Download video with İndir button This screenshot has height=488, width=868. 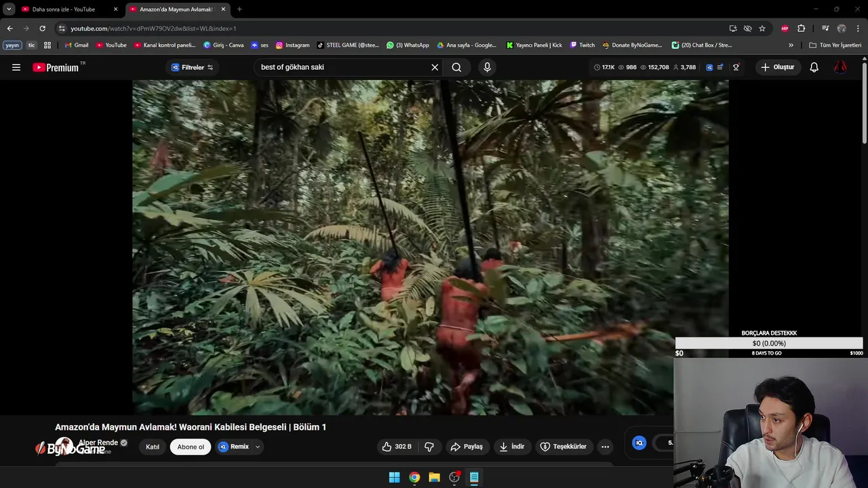512,447
